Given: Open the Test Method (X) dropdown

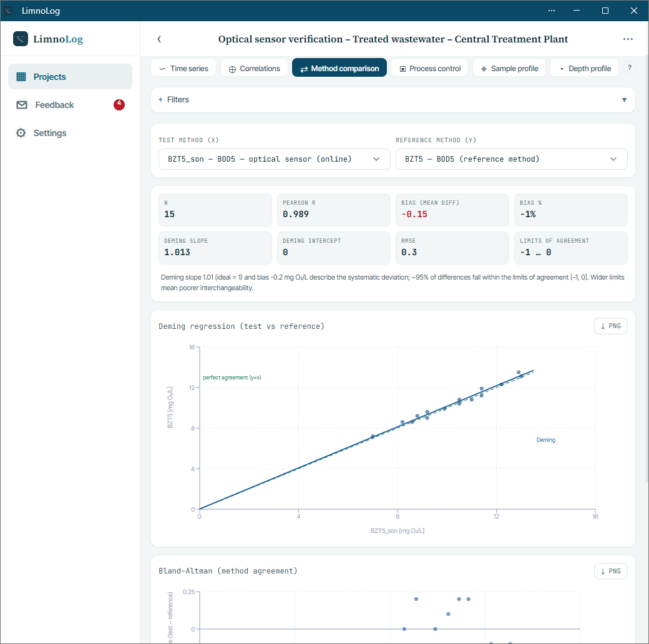Looking at the screenshot, I should click(x=274, y=159).
